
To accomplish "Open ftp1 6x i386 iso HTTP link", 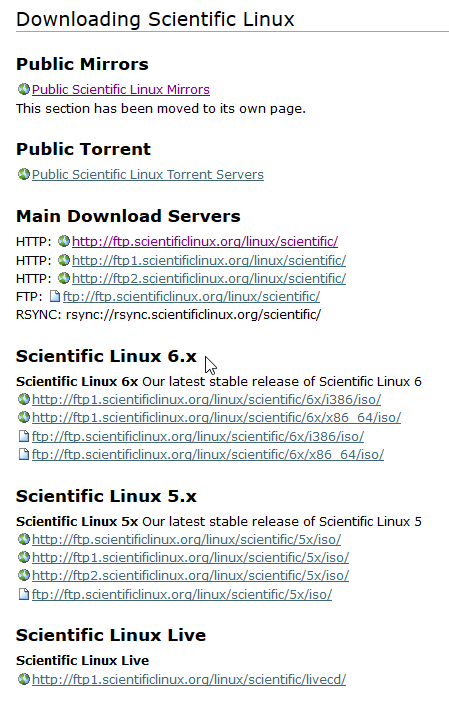I will coord(206,399).
